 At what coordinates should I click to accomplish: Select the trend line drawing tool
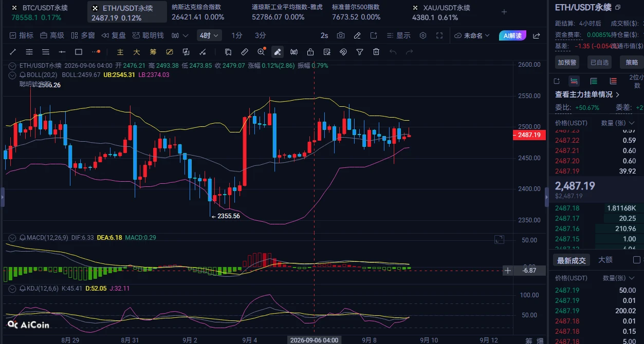coord(13,52)
